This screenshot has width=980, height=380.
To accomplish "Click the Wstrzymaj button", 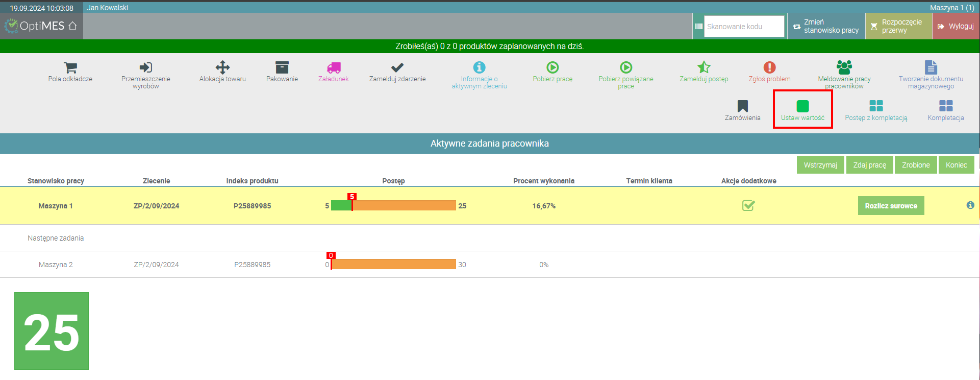I will point(820,165).
